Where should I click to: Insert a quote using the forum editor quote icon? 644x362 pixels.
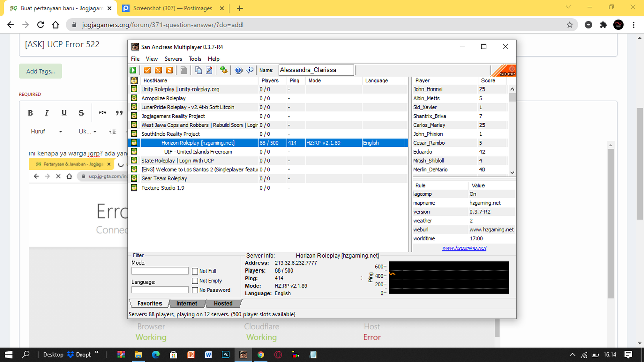119,113
